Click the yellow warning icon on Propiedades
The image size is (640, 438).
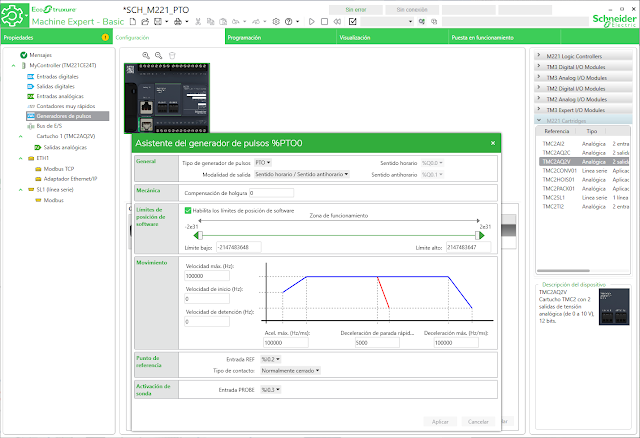[x=105, y=37]
